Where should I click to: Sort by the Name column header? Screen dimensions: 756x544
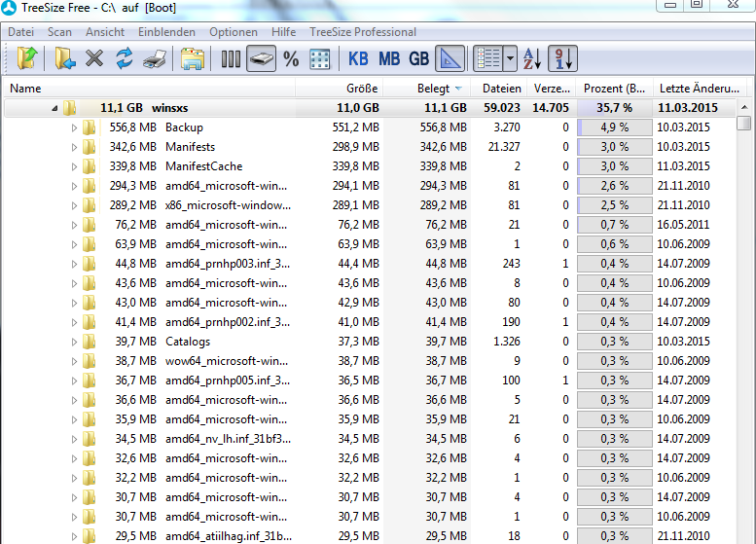pyautogui.click(x=150, y=89)
